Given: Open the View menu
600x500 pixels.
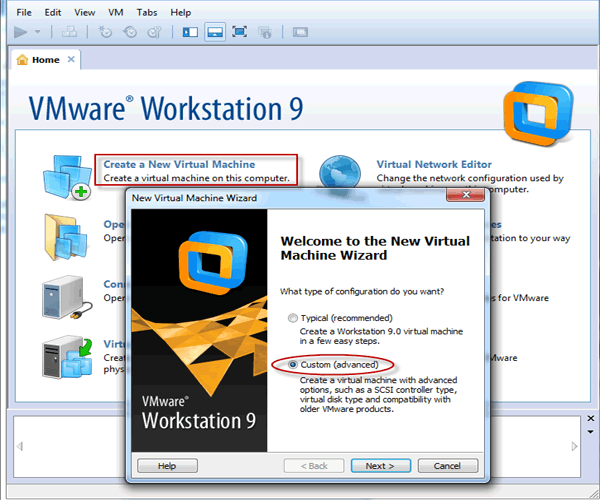Looking at the screenshot, I should coord(85,13).
